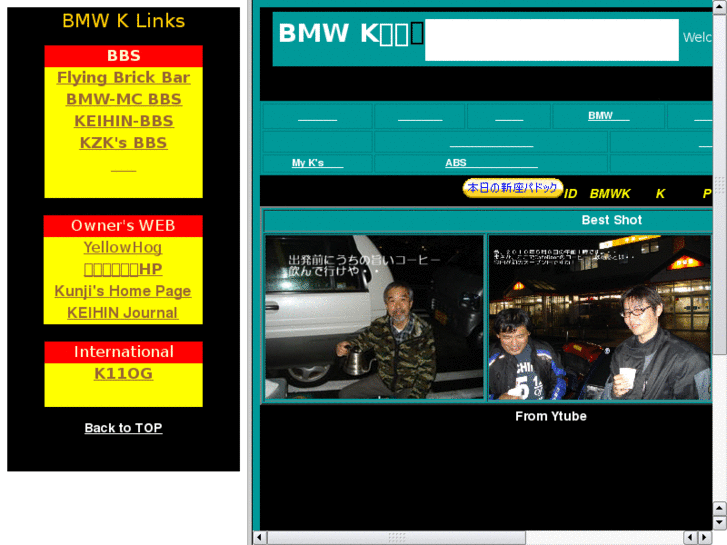Click the horizontal scrollbar thumb
727x545 pixels.
click(397, 537)
